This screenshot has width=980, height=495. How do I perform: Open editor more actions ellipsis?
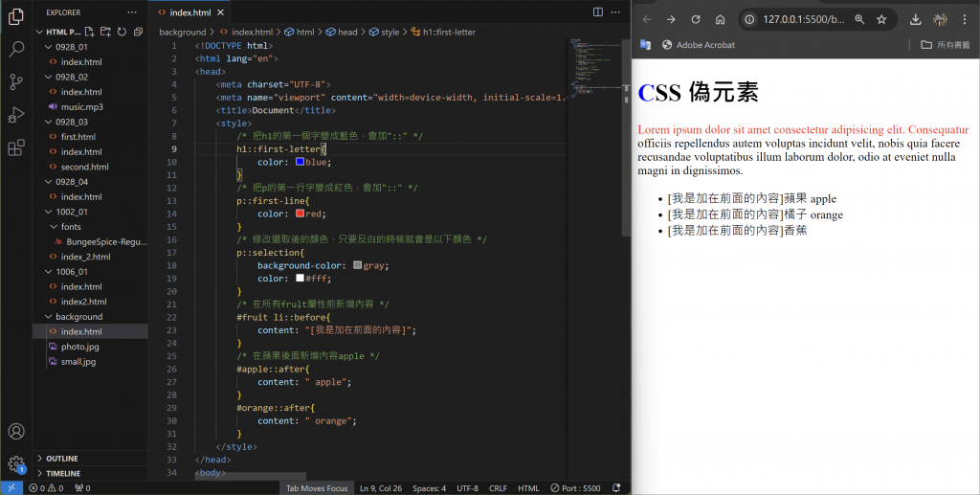[x=615, y=11]
